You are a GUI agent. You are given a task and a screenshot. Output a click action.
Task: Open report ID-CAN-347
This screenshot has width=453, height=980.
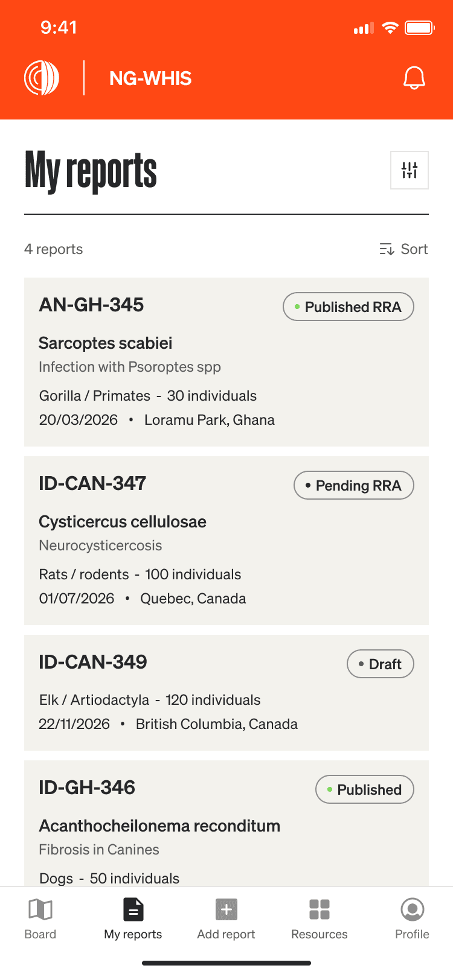click(x=92, y=483)
